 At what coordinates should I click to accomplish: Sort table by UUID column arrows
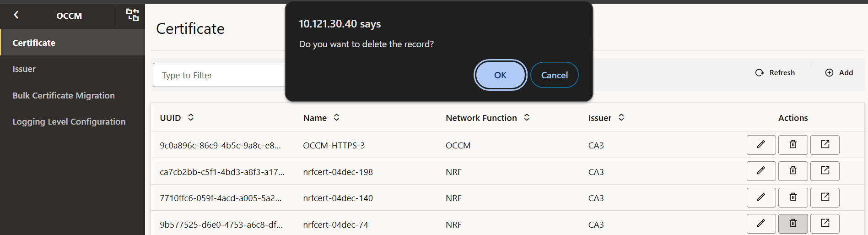pyautogui.click(x=191, y=118)
